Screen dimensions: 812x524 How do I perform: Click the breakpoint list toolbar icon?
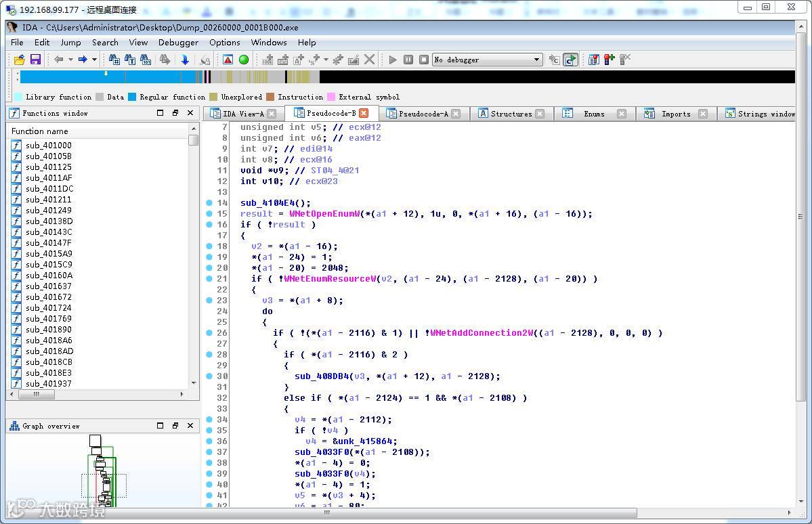593,60
